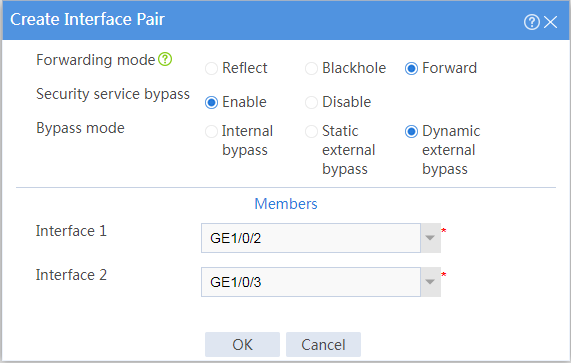Image resolution: width=571 pixels, height=363 pixels.
Task: Choose Forward forwarding mode
Action: click(411, 68)
